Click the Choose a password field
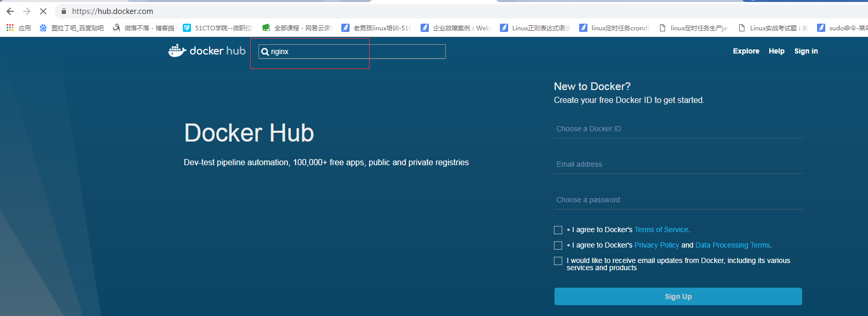Viewport: 868px width, 316px height. 678,200
